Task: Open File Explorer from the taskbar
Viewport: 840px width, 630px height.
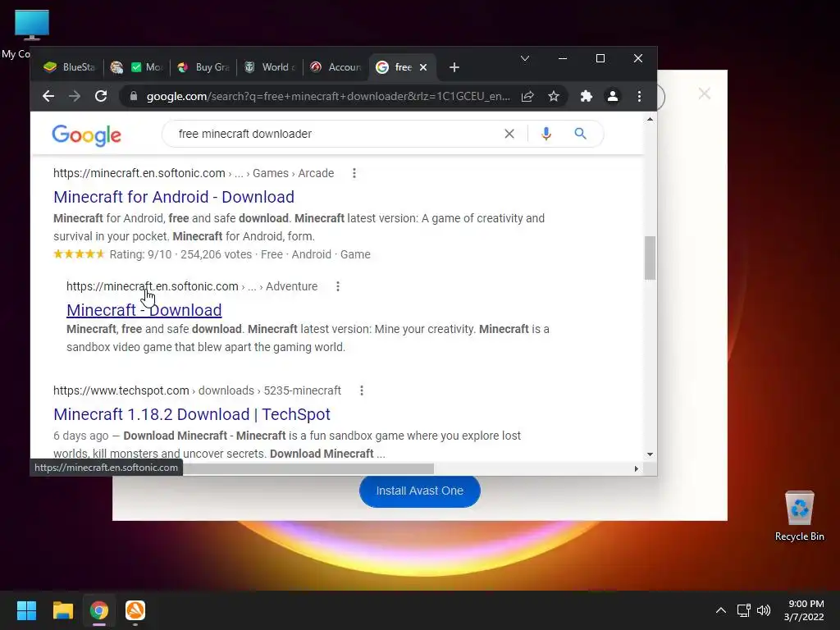Action: coord(62,610)
